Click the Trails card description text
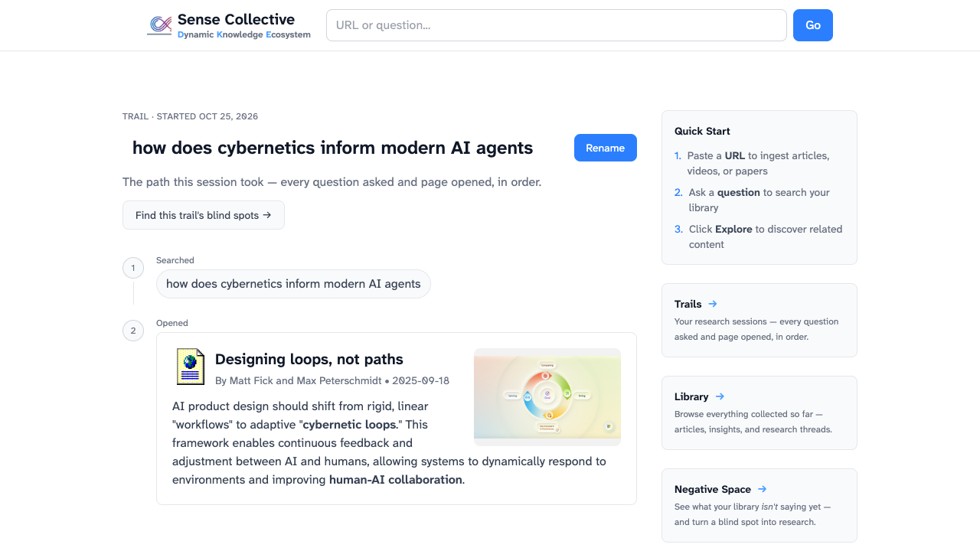 [x=756, y=329]
